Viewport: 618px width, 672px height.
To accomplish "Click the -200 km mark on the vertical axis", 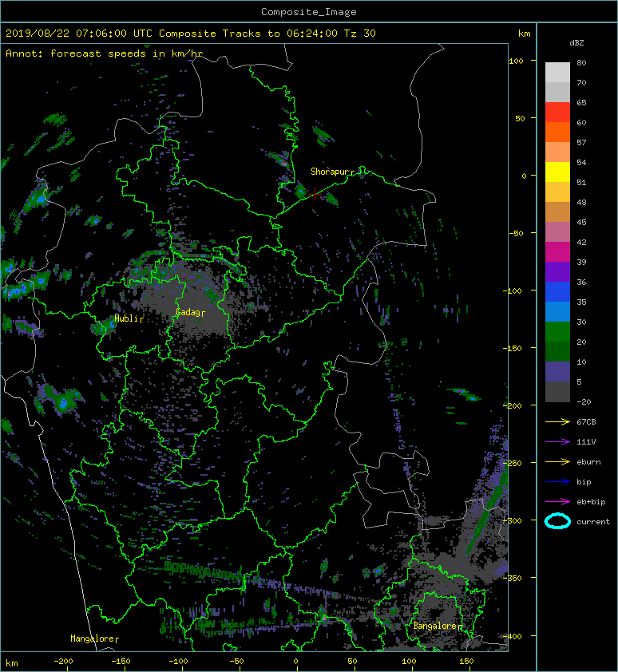I will 513,405.
